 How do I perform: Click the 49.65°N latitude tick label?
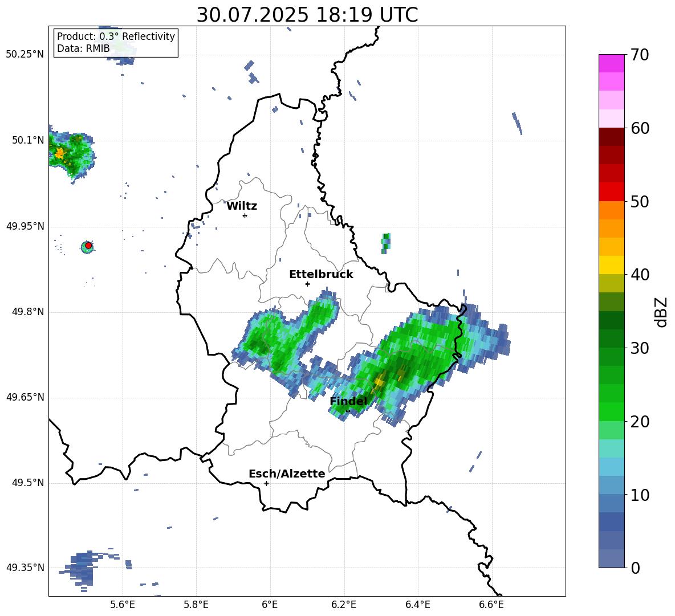pos(25,397)
